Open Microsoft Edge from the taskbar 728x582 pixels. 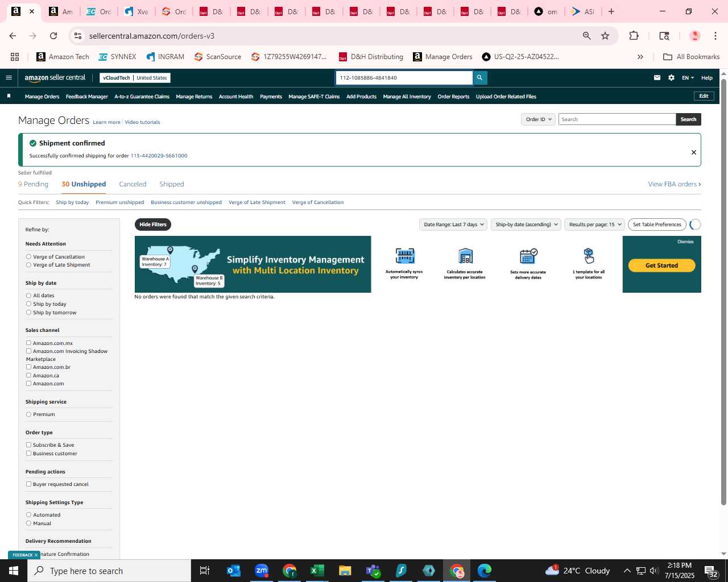click(485, 571)
